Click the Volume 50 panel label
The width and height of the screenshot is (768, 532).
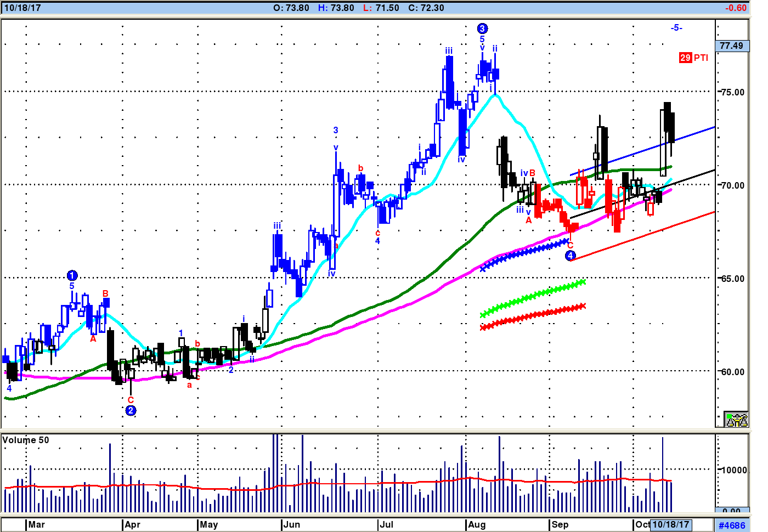click(x=26, y=440)
